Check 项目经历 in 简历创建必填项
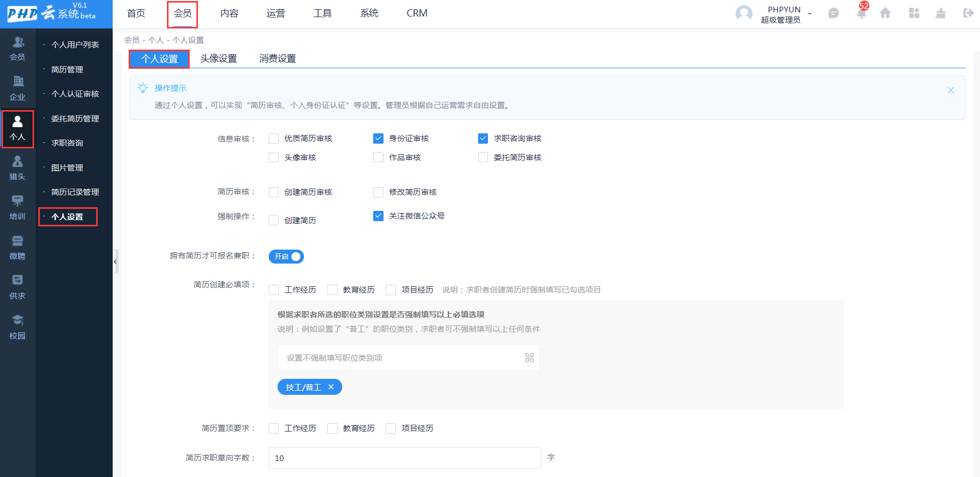Screen dimensions: 980x477 point(391,290)
